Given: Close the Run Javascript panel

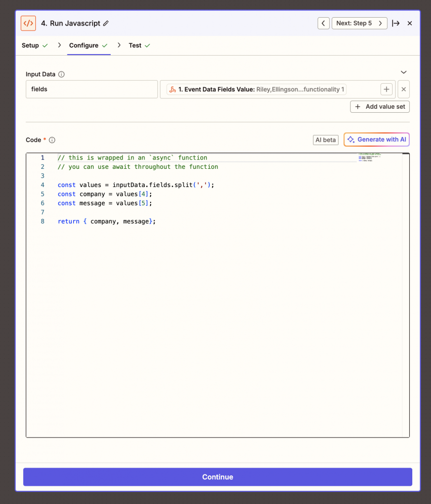Looking at the screenshot, I should (410, 23).
